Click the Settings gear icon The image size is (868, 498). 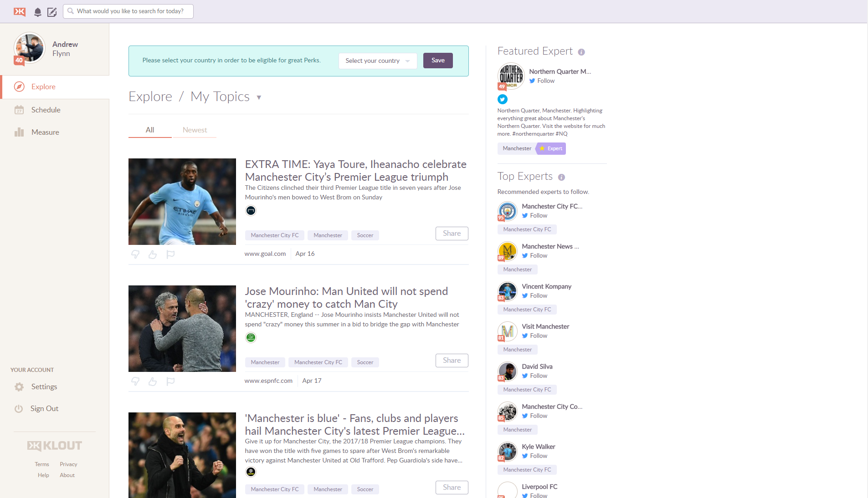point(19,386)
